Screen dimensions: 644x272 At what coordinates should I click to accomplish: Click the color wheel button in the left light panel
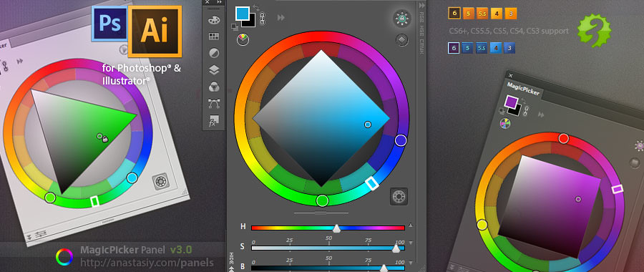(160, 181)
